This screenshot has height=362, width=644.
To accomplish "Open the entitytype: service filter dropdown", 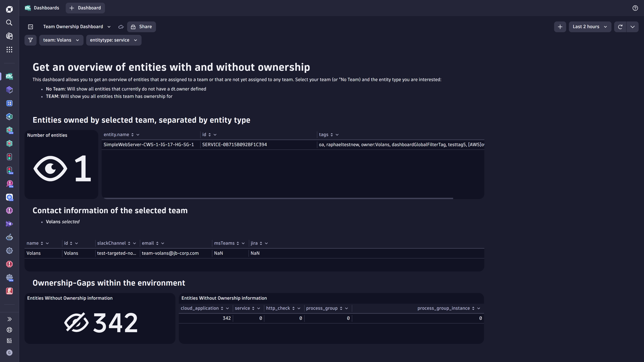I will 114,40.
